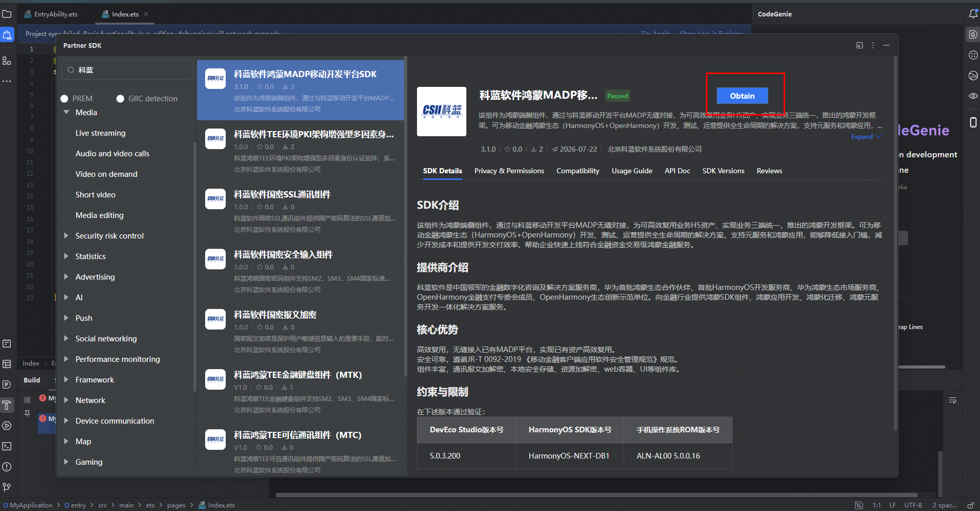Click the Partner SDK expand window icon
Image resolution: width=980 pixels, height=511 pixels.
point(860,45)
